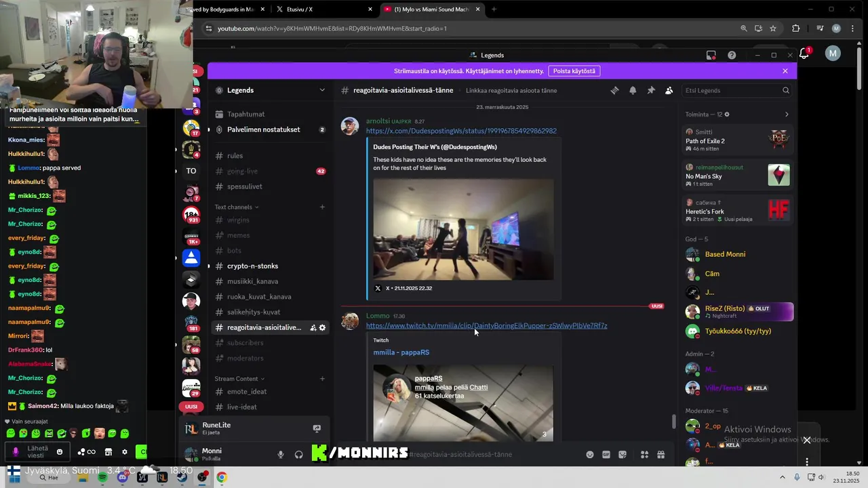Image resolution: width=868 pixels, height=488 pixels.
Task: Send a gift icon in message bar
Action: (x=660, y=454)
